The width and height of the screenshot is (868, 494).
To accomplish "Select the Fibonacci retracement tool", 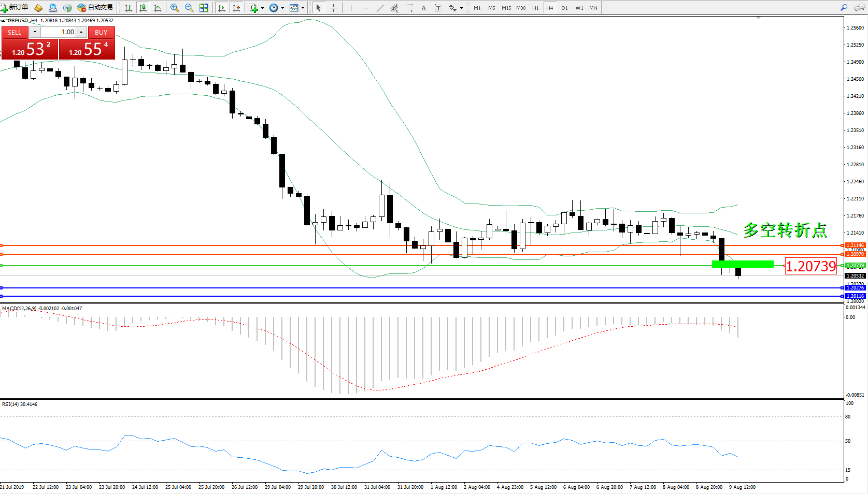I will [409, 8].
